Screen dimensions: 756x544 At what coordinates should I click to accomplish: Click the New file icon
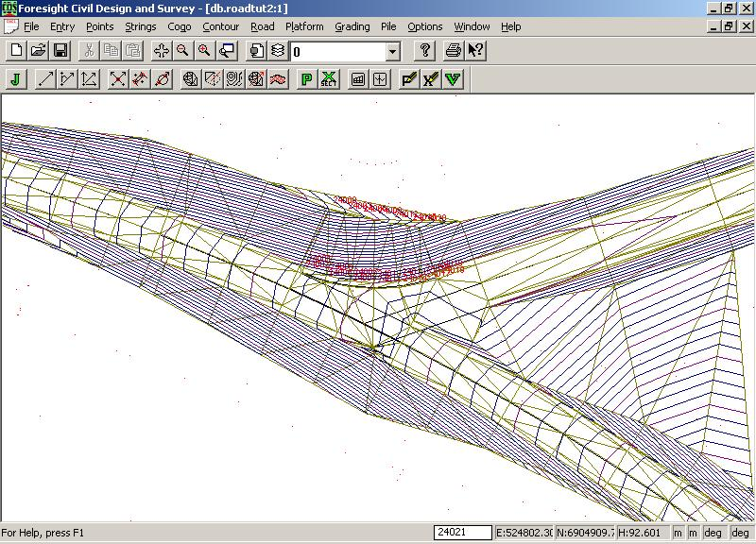click(x=16, y=51)
